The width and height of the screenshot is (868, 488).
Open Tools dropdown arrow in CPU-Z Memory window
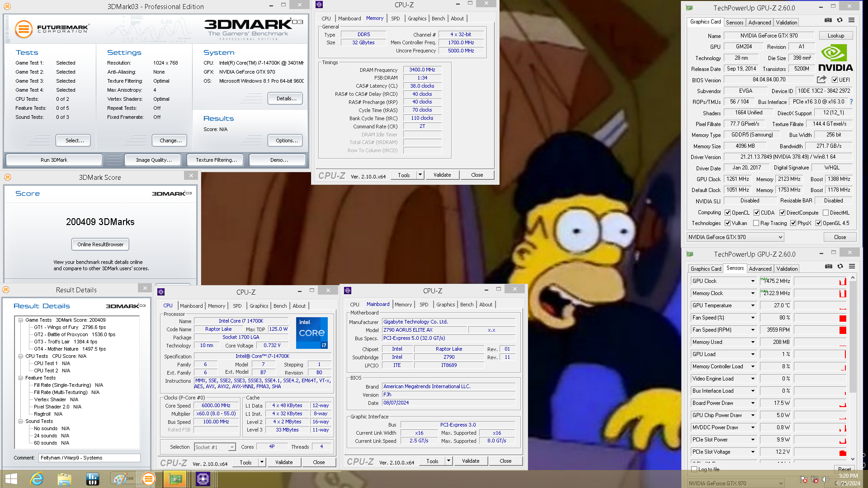pos(420,175)
